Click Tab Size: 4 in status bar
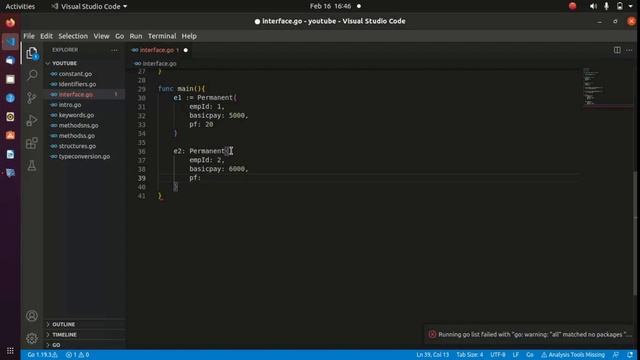Viewport: 640px width, 360px height. pos(470,355)
